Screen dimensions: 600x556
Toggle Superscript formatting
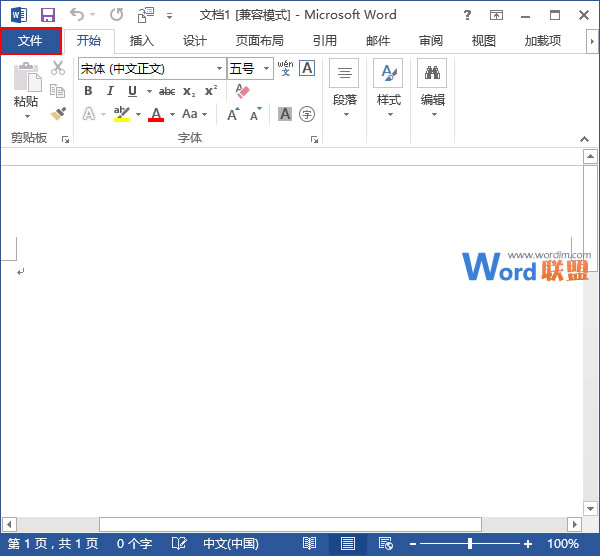211,91
